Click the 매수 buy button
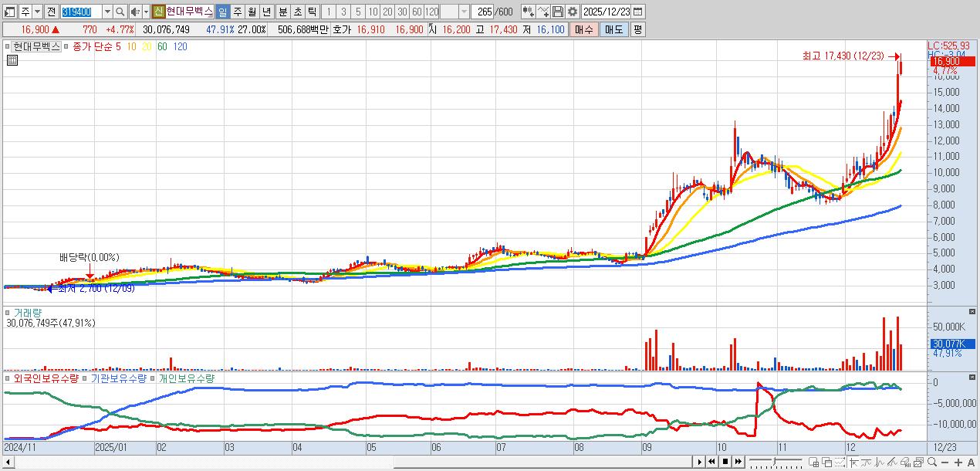 [x=584, y=29]
